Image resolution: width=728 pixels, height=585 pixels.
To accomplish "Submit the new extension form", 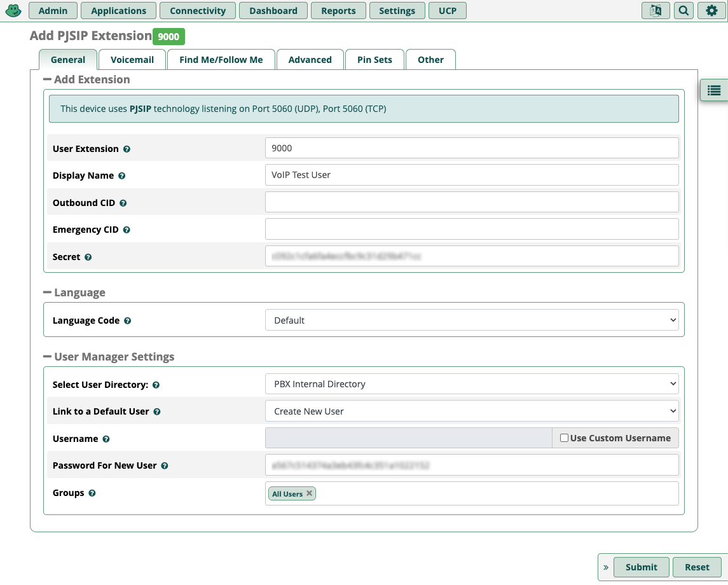I will (641, 567).
